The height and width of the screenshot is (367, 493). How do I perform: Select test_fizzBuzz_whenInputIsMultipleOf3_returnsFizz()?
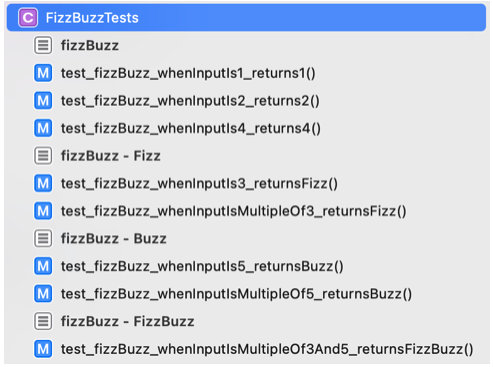click(234, 211)
